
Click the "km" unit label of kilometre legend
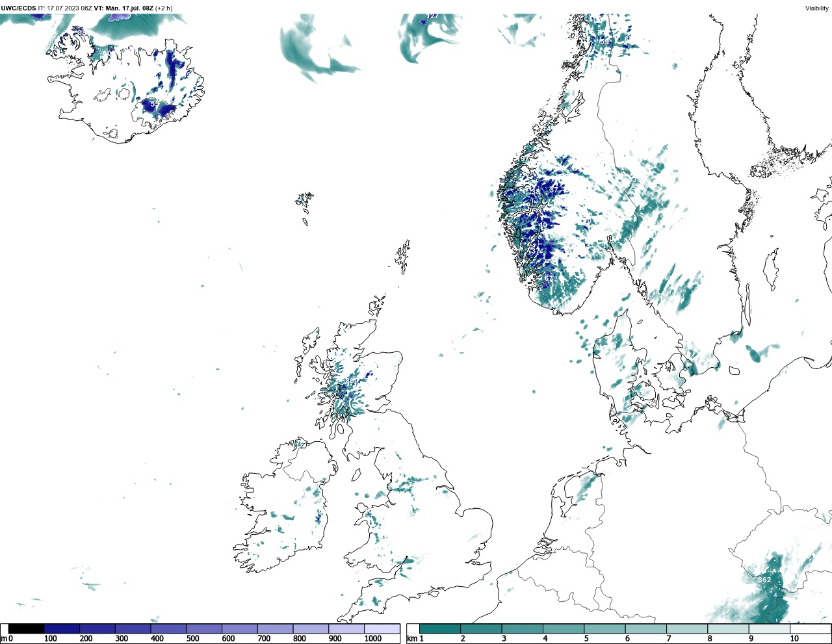pyautogui.click(x=411, y=639)
